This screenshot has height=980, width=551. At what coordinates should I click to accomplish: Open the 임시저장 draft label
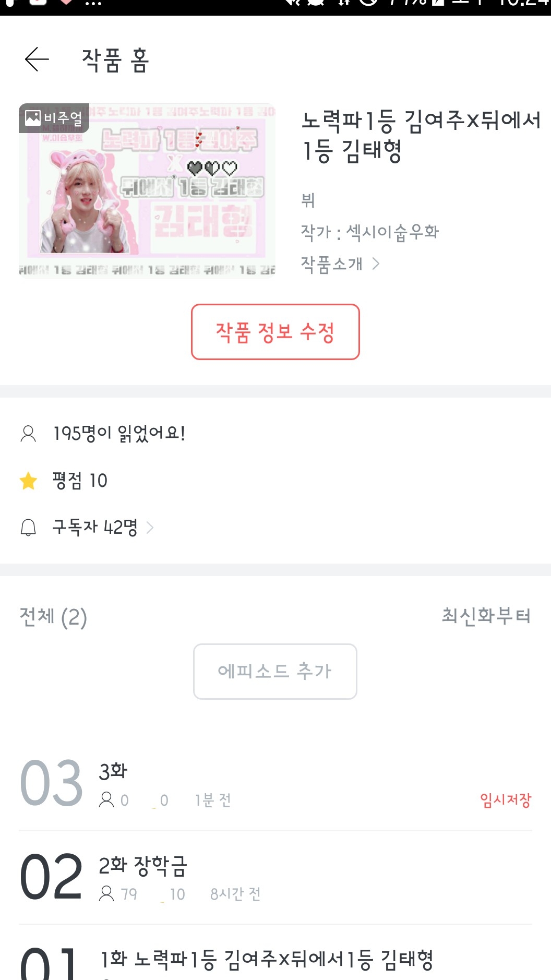pyautogui.click(x=505, y=800)
